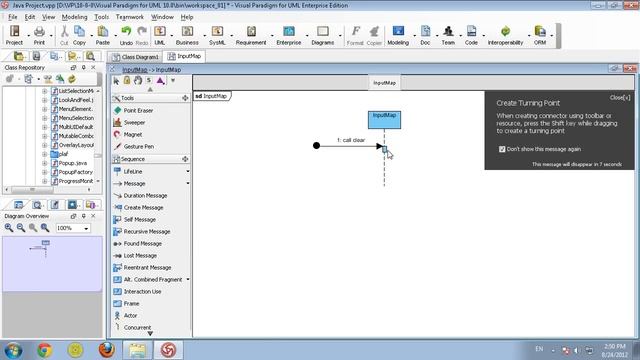This screenshot has height=360, width=640.
Task: Click the ORM toolbar icon
Action: click(540, 35)
